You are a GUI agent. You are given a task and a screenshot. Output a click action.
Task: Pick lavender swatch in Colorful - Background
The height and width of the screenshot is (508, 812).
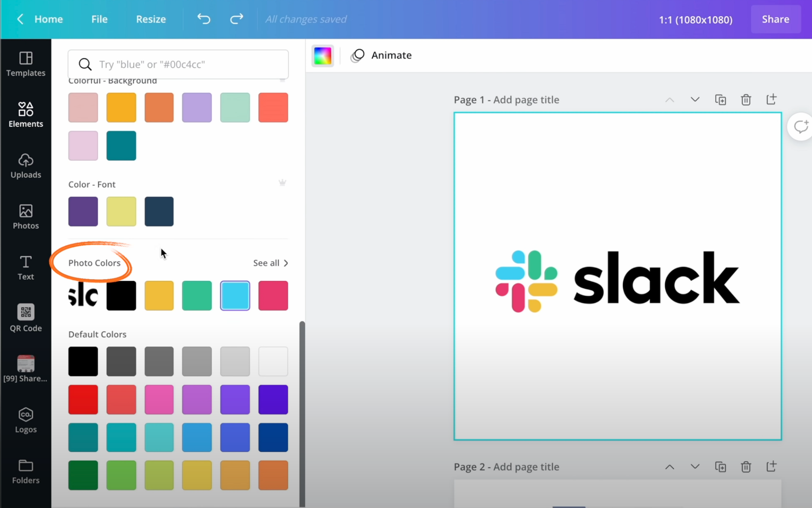tap(197, 107)
